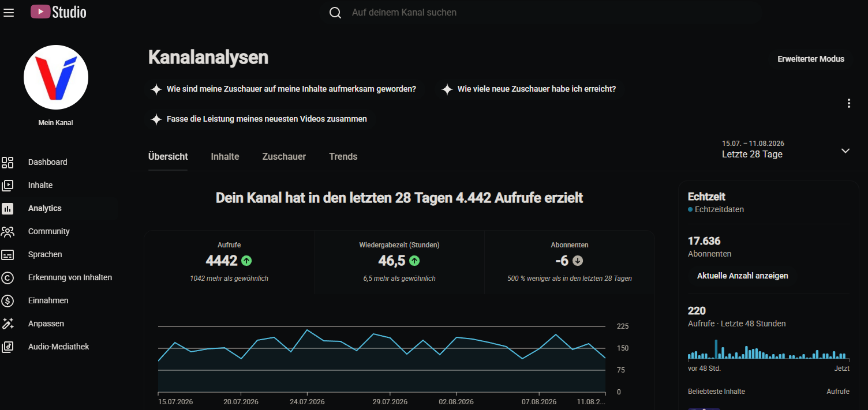Click Aktuelle Anzahl anzeigen button
Viewport: 868px width, 410px height.
(743, 276)
